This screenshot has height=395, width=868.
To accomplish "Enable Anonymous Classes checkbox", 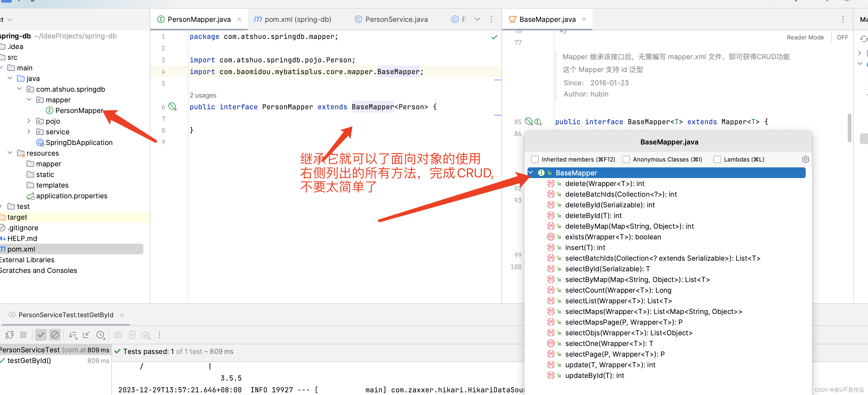I will pos(626,159).
